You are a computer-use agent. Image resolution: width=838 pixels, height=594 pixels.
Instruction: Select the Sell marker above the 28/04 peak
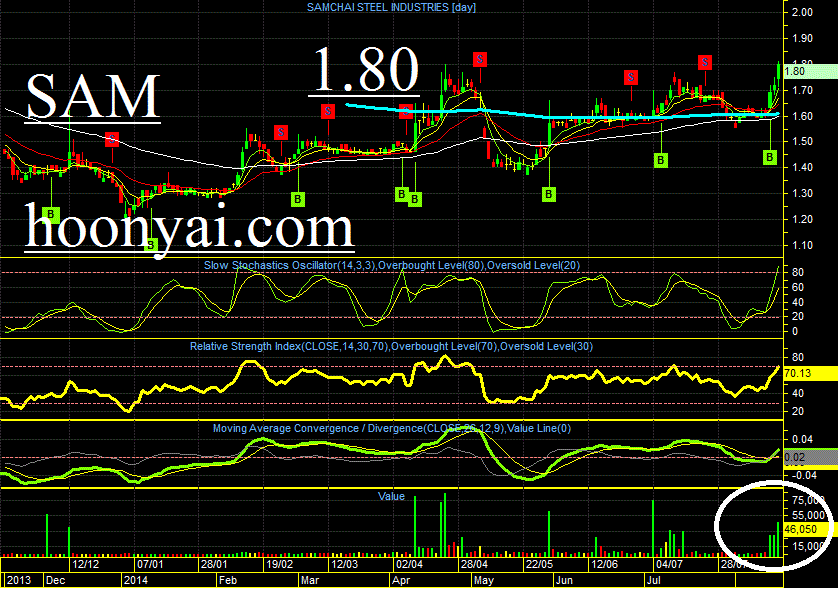tap(480, 59)
